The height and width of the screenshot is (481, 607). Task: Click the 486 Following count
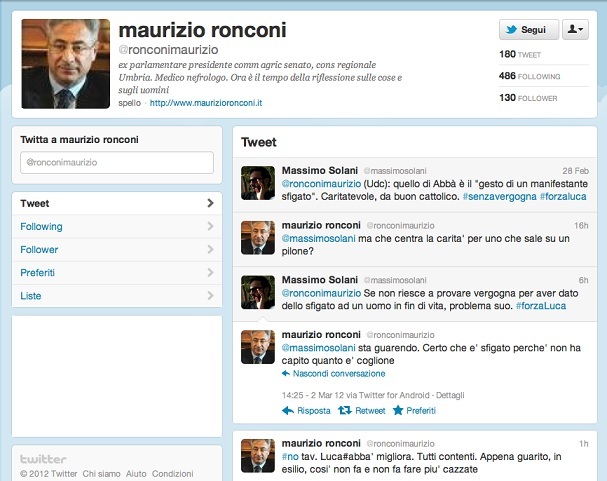point(529,76)
